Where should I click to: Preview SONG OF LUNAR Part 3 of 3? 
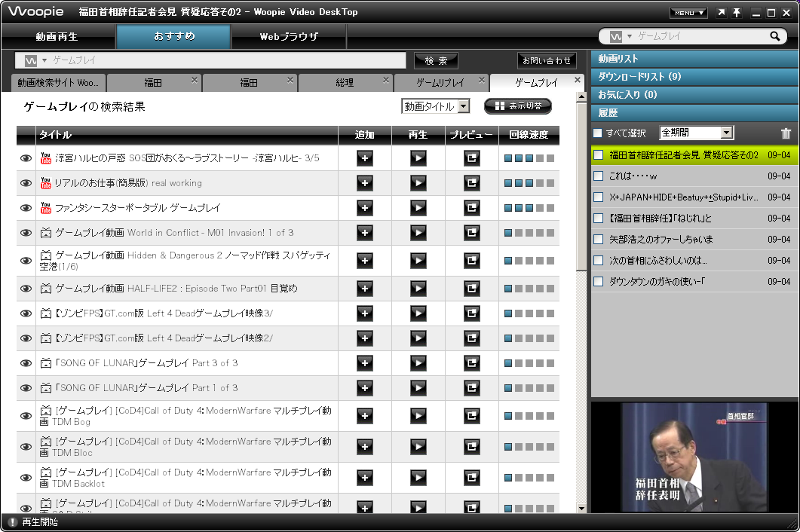click(471, 362)
